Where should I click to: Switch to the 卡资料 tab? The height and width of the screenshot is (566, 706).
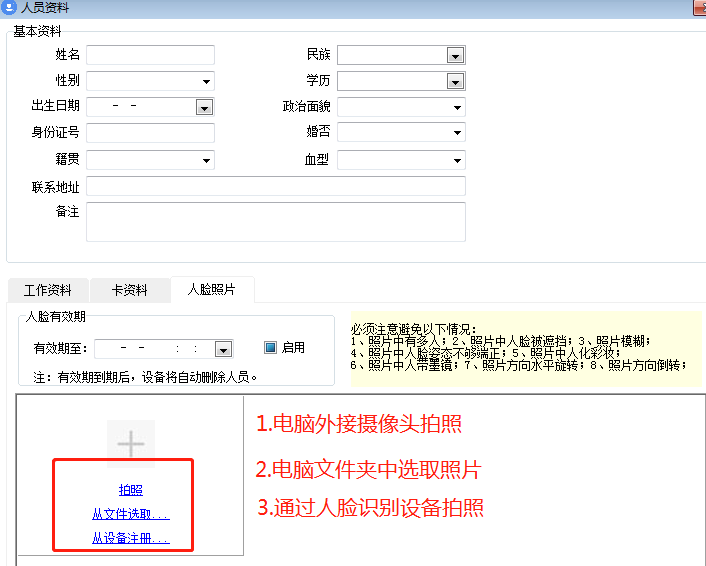130,290
